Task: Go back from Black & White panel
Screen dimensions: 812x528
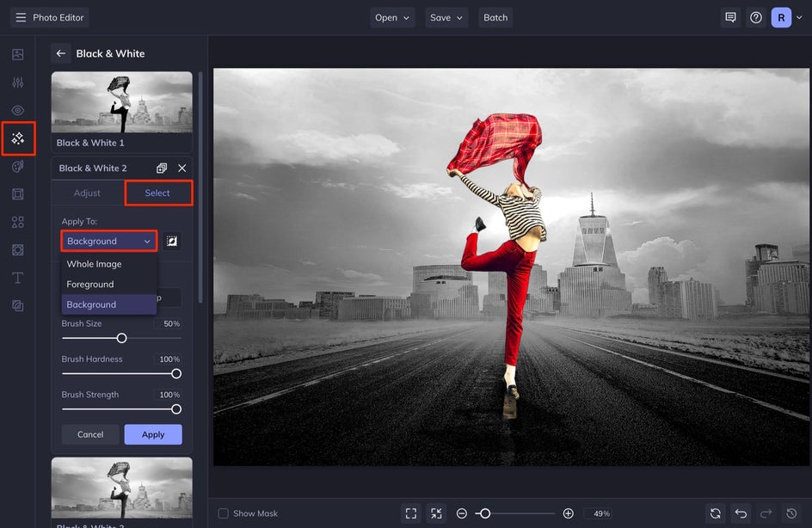Action: tap(60, 53)
